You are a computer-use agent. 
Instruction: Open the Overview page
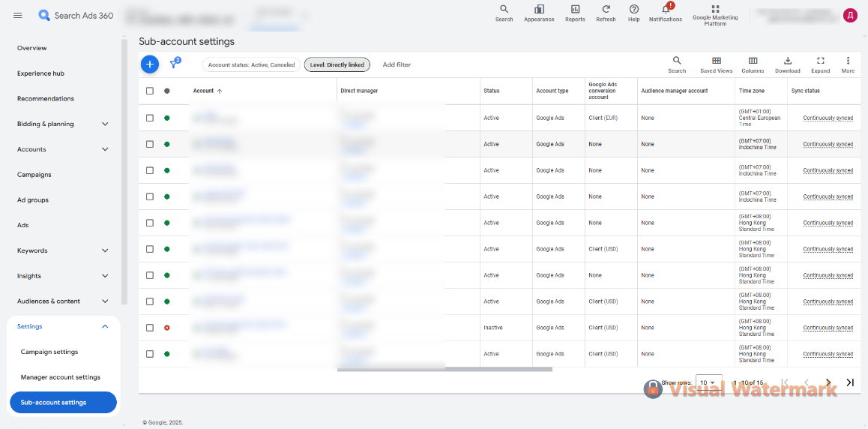click(32, 48)
